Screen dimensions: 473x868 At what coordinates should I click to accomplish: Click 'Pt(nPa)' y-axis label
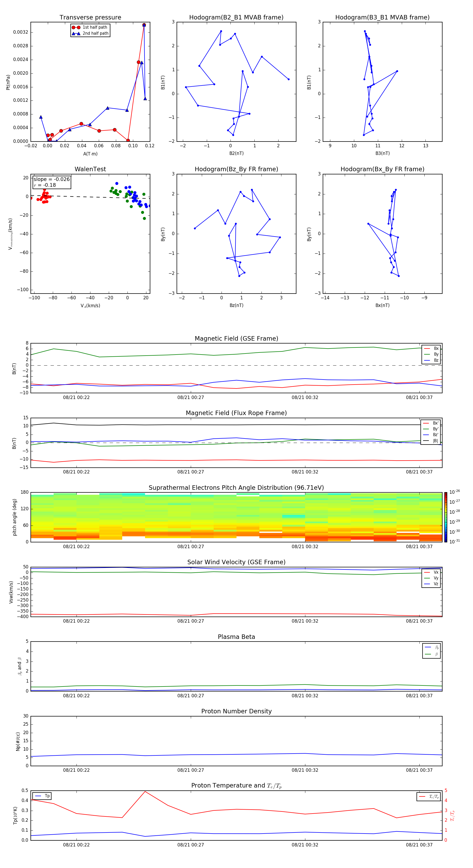coord(8,82)
